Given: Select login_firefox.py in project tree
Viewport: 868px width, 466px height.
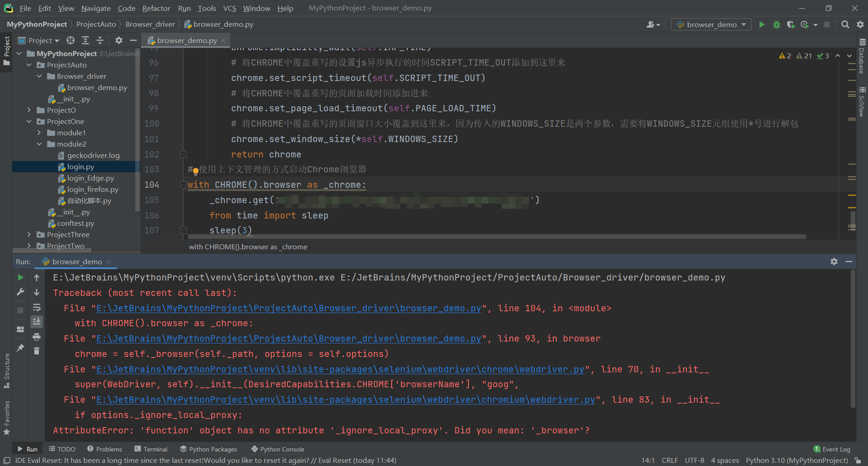Looking at the screenshot, I should pos(93,190).
